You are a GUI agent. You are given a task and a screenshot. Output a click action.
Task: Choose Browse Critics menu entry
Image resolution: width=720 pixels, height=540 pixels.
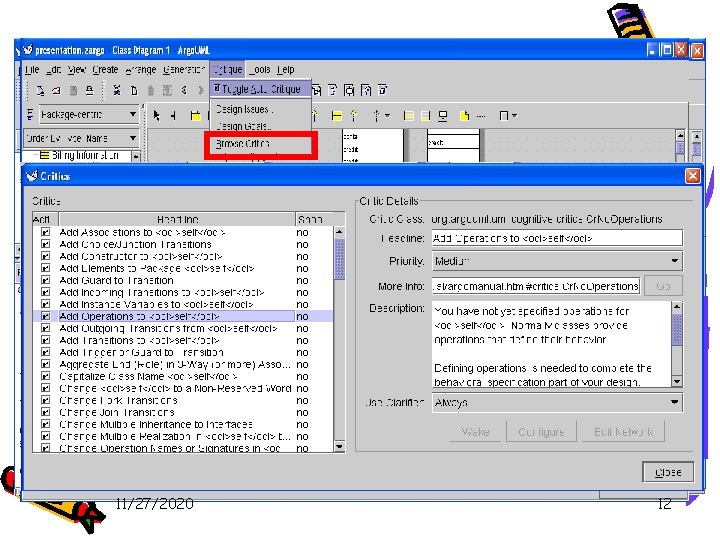pyautogui.click(x=260, y=144)
